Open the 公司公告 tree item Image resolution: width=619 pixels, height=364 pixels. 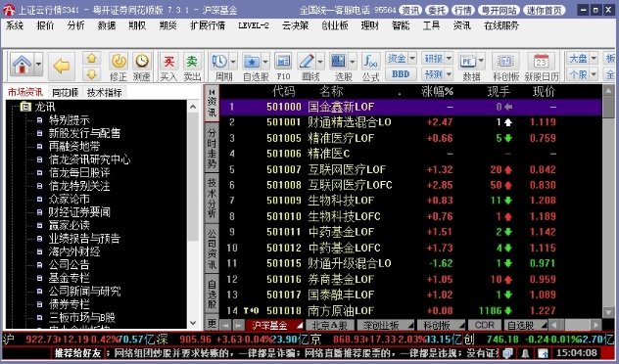(x=70, y=265)
